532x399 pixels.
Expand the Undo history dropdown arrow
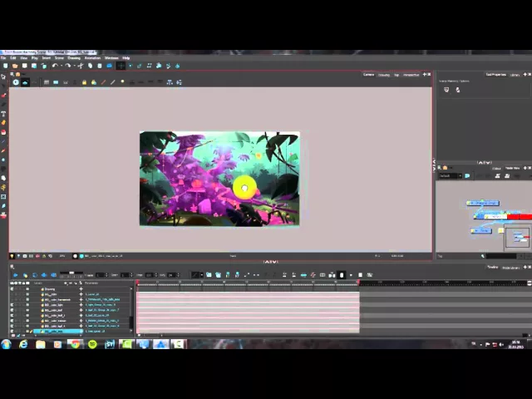click(61, 66)
